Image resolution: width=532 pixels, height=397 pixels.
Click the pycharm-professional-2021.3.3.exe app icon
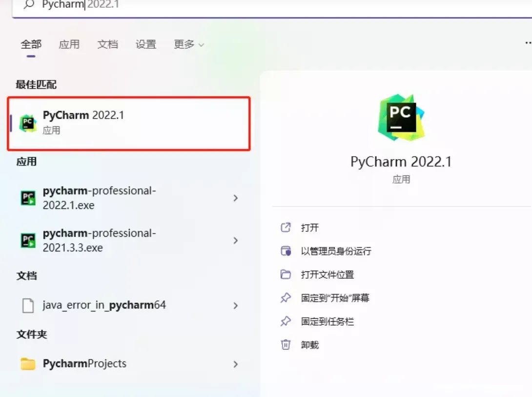click(x=26, y=240)
